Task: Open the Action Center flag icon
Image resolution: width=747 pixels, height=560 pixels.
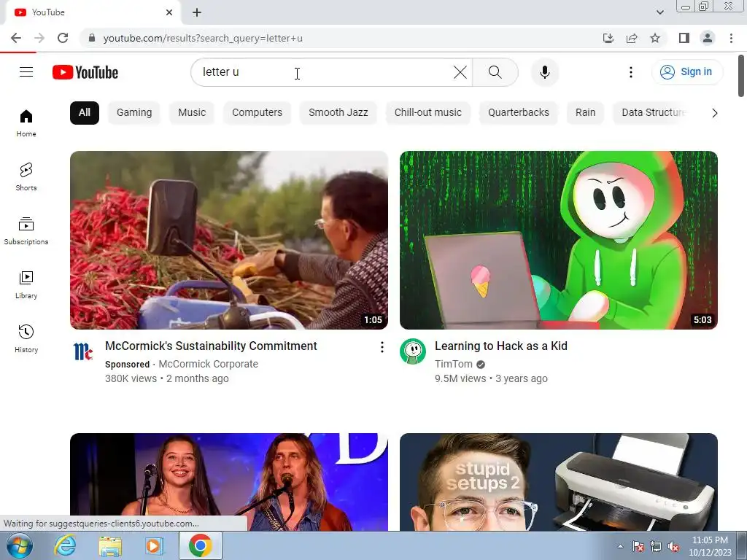Action: pyautogui.click(x=638, y=547)
